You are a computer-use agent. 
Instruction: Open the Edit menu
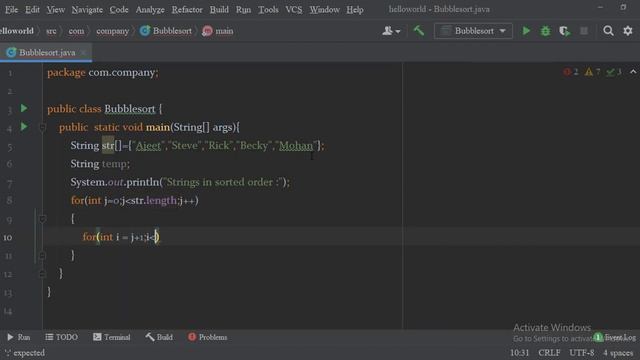32,9
